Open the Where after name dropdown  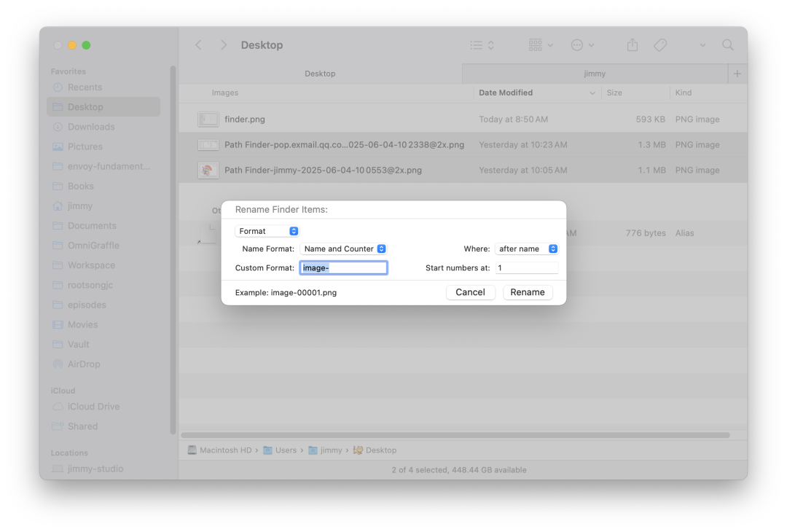point(527,249)
